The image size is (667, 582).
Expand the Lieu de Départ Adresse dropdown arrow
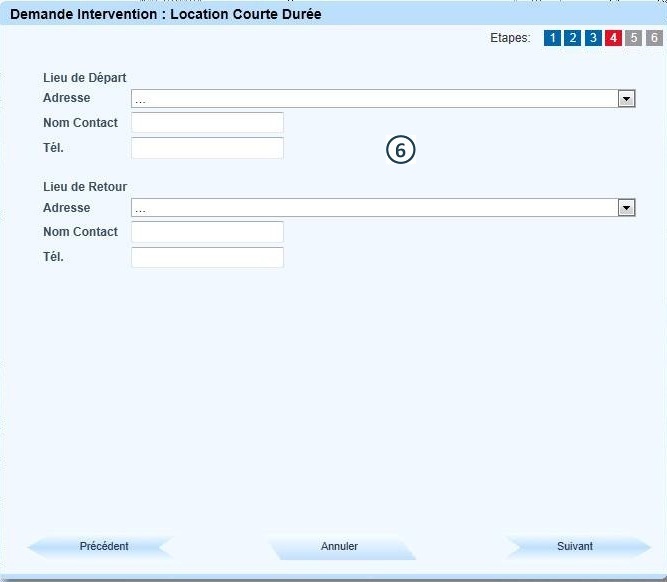tap(626, 99)
